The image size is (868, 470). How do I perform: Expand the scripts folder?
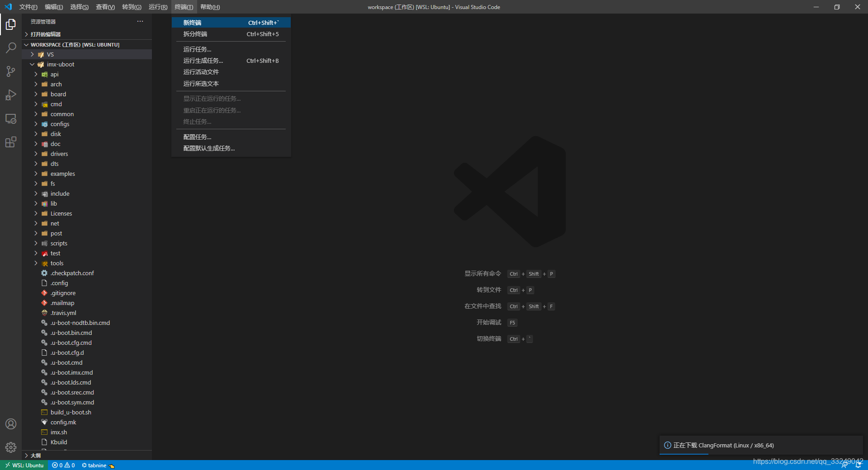[87, 243]
